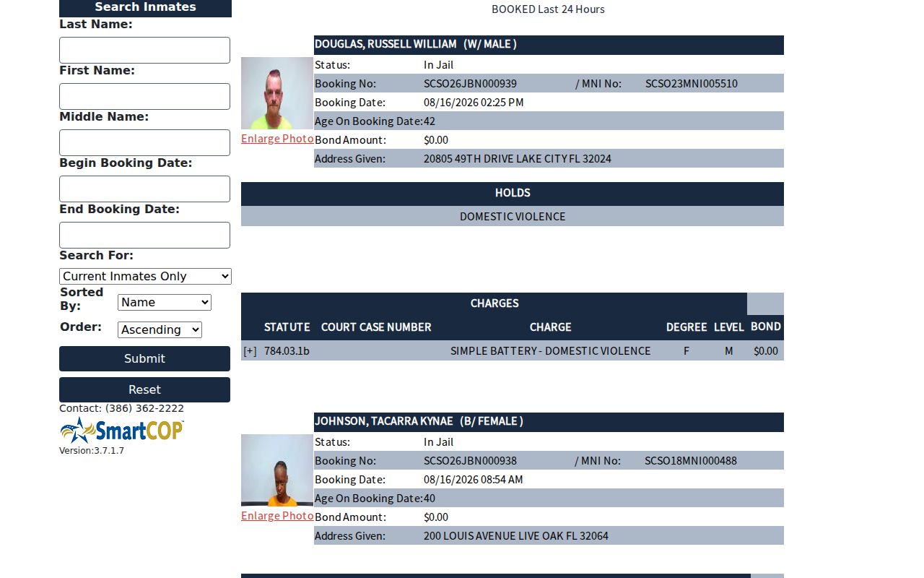Select the Middle Name text box
This screenshot has height=578, width=924.
pos(144,143)
